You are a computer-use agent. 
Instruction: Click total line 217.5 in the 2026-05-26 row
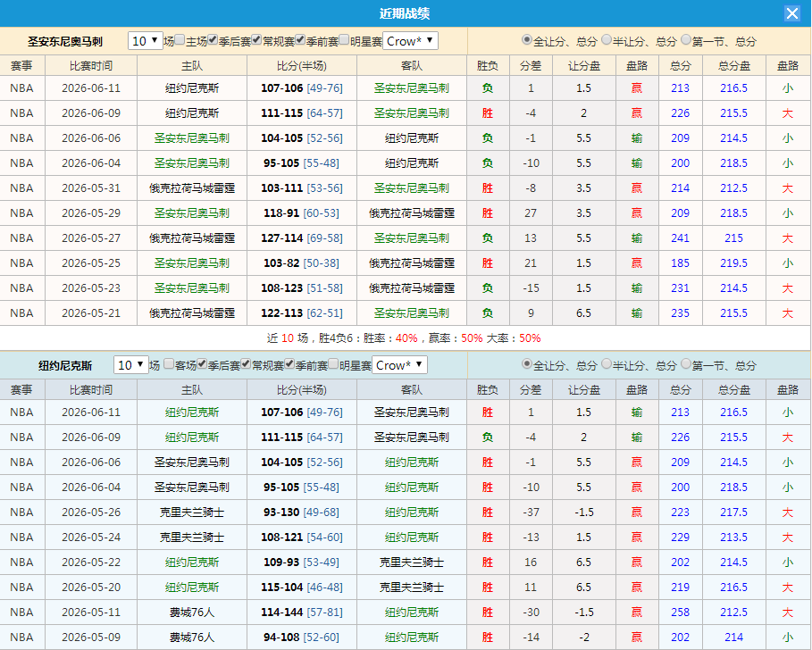pos(733,512)
